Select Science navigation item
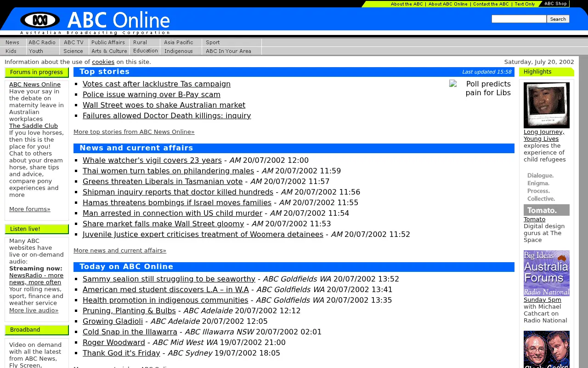This screenshot has width=588, height=368. 73,51
